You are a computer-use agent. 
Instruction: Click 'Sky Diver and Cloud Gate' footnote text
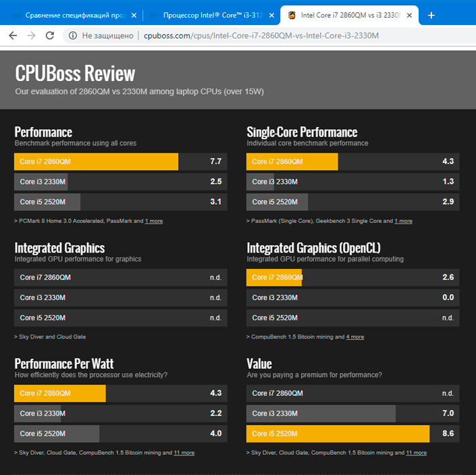pyautogui.click(x=52, y=336)
